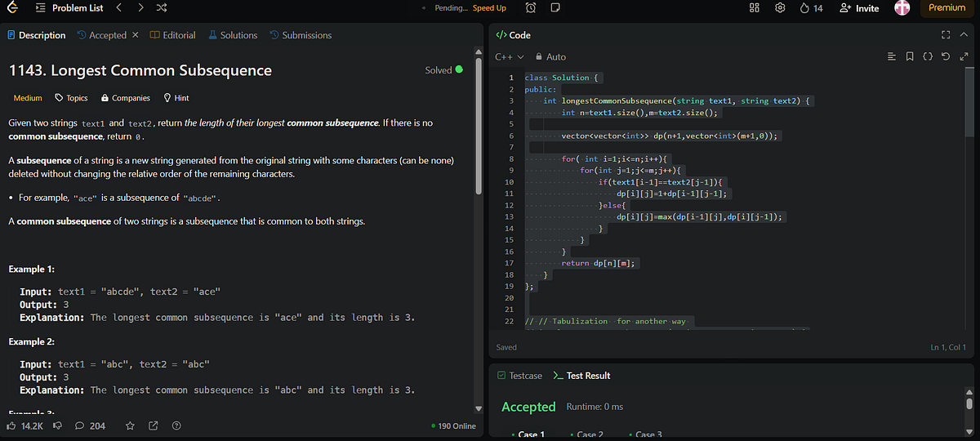Screen dimensions: 980x441
Task: Click the Invite button
Action: point(859,8)
